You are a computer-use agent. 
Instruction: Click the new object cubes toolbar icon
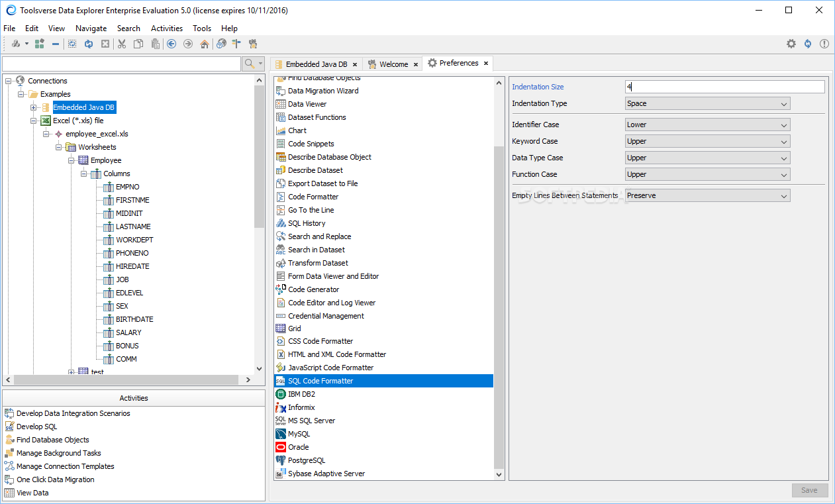15,44
